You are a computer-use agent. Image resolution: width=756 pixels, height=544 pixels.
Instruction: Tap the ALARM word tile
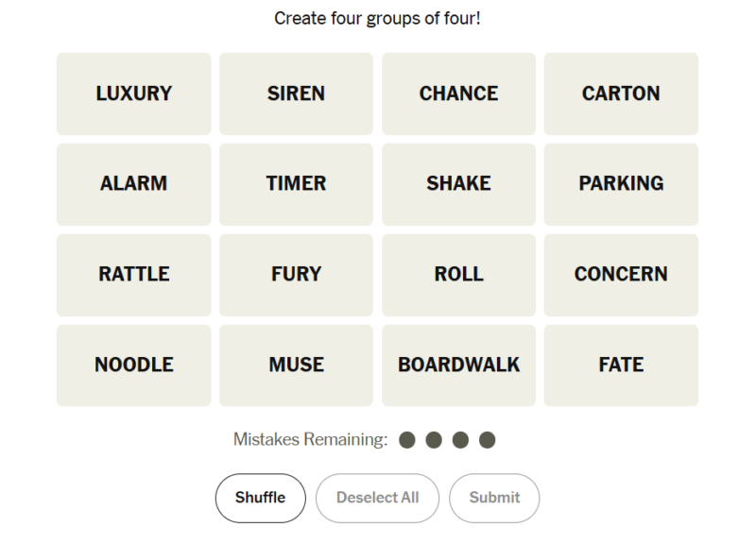coord(134,184)
